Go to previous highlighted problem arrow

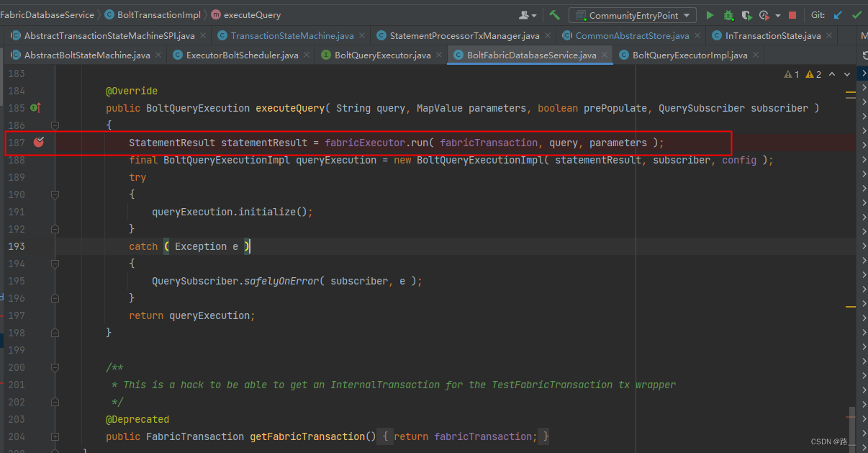(832, 74)
